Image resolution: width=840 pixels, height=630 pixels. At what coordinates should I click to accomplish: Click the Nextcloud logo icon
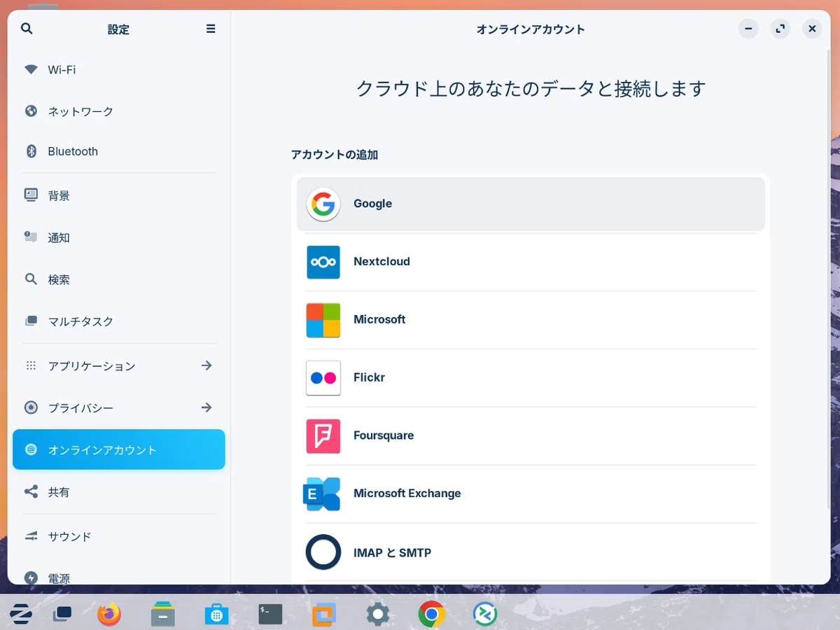click(x=323, y=262)
